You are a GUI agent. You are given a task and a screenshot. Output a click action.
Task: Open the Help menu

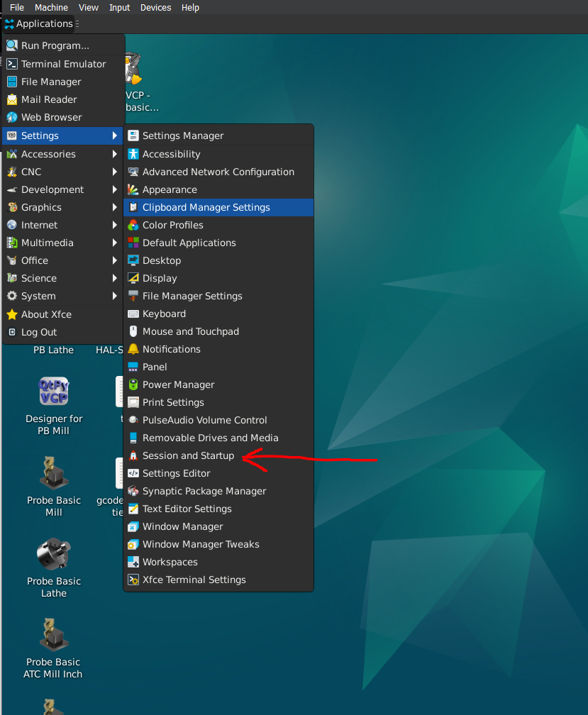190,7
